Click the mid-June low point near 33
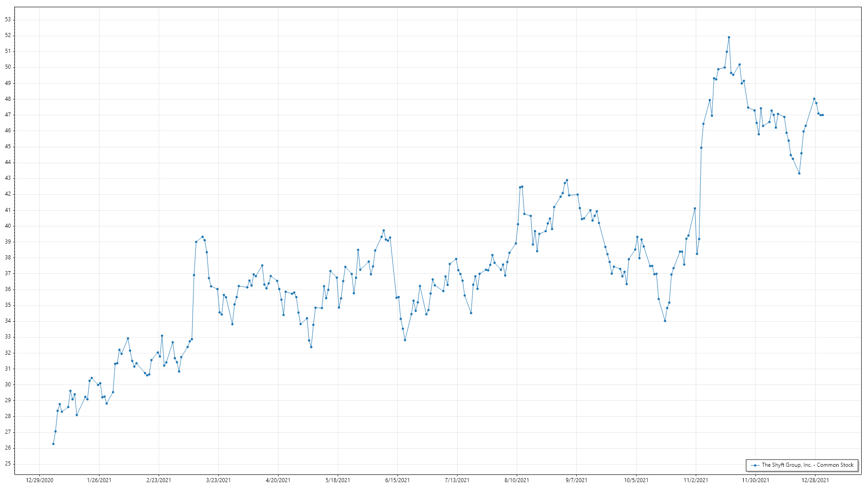The image size is (868, 488). pos(405,340)
